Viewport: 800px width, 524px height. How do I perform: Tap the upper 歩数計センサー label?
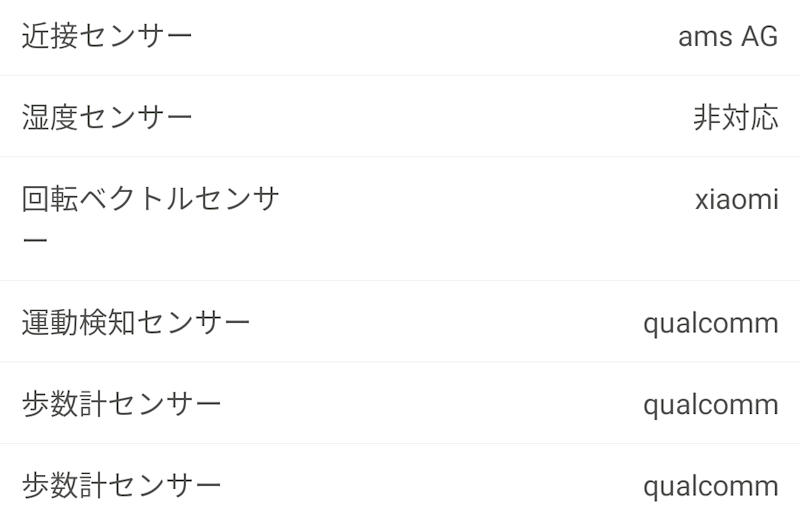pos(121,405)
